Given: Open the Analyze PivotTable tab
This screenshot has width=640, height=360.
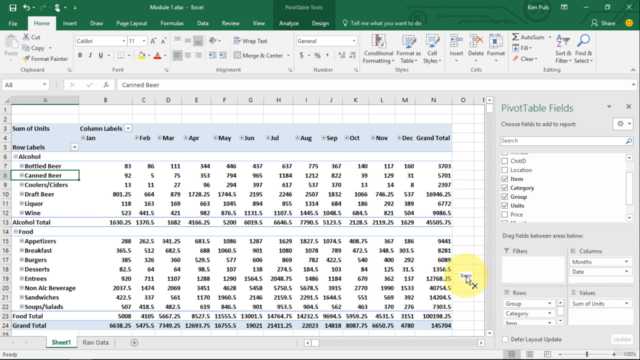Looking at the screenshot, I should [x=289, y=23].
